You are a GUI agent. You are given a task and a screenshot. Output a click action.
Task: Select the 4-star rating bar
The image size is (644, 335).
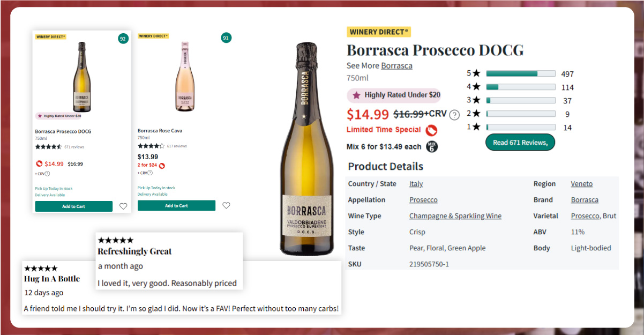(520, 87)
